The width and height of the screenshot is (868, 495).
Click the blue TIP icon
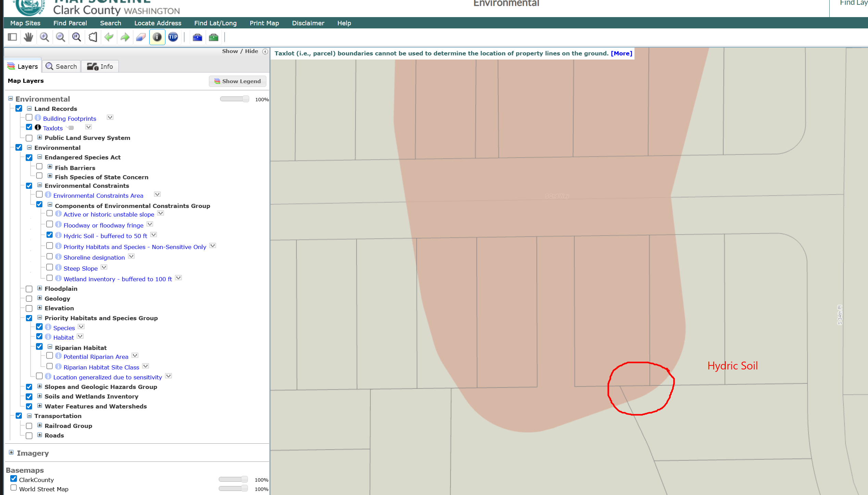(x=173, y=37)
